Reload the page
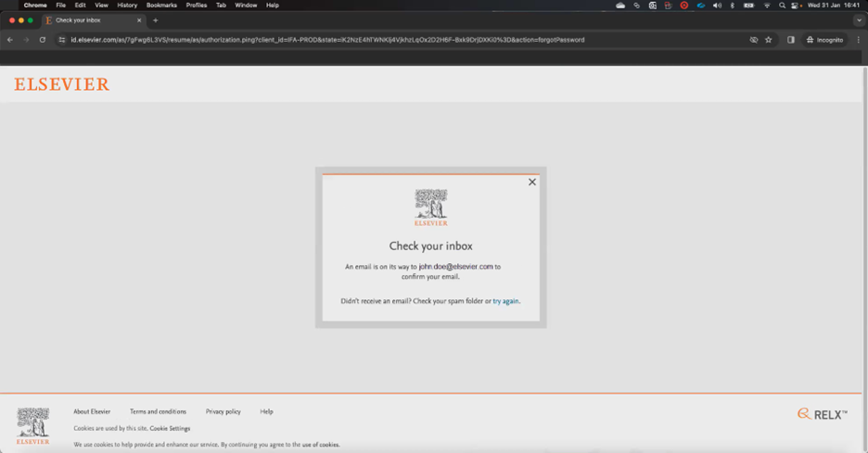868x453 pixels. tap(42, 40)
